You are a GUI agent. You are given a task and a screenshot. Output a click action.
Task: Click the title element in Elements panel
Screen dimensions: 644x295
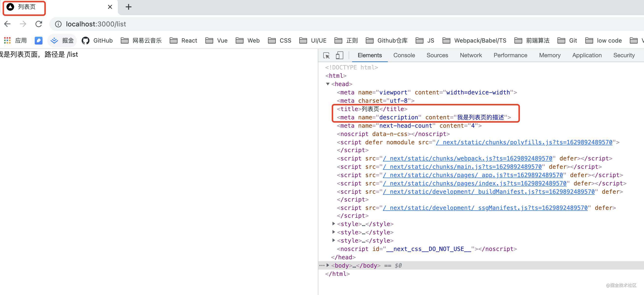point(372,109)
